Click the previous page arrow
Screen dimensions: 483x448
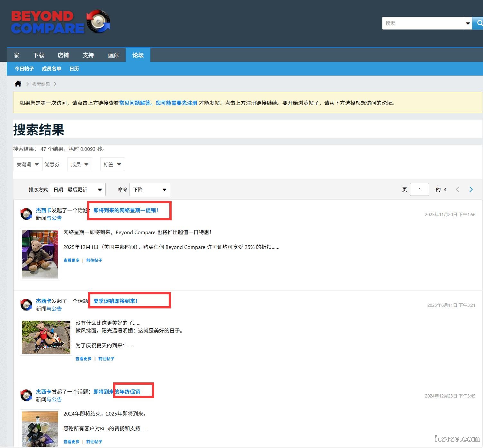point(458,189)
